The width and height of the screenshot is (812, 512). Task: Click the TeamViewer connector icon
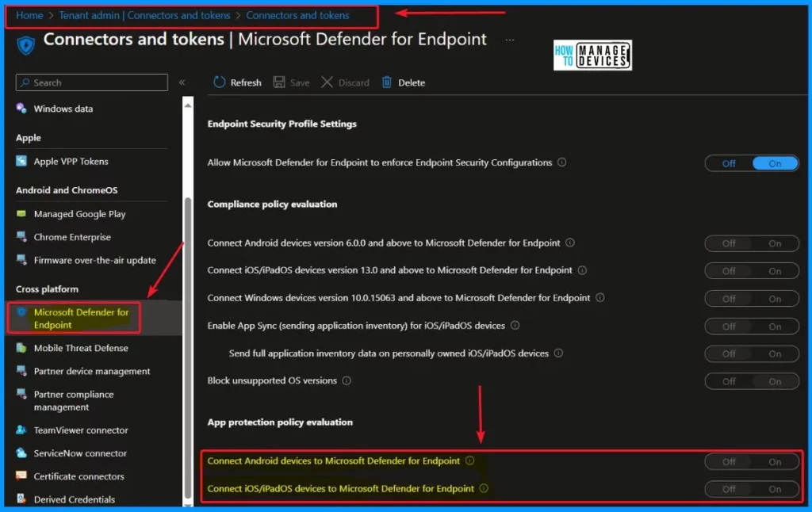point(21,430)
